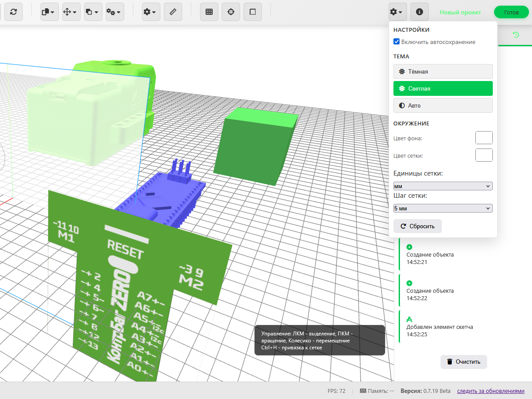The height and width of the screenshot is (399, 532).
Task: Select the Авто theme
Action: coord(443,105)
